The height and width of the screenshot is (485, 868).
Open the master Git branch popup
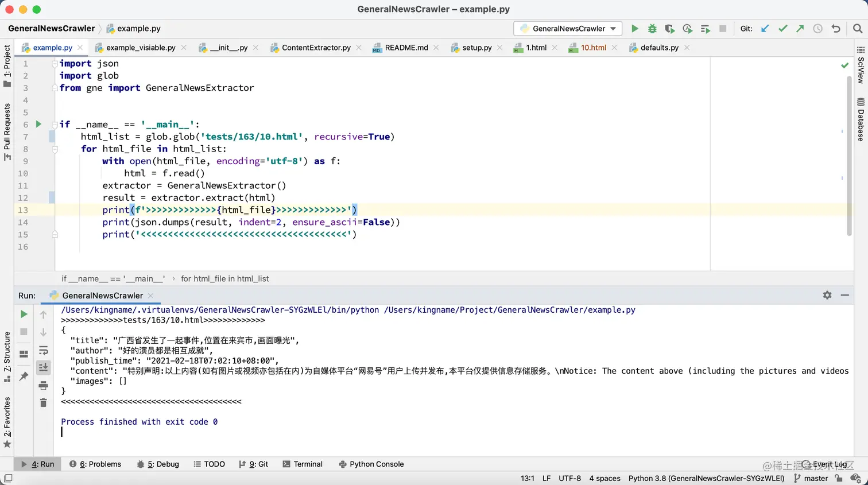pos(811,478)
